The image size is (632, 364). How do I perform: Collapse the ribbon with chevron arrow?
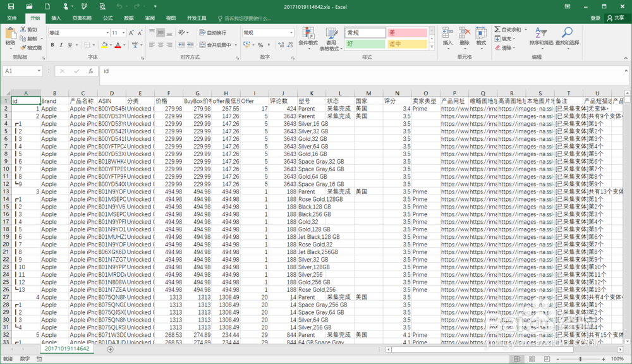(x=626, y=58)
